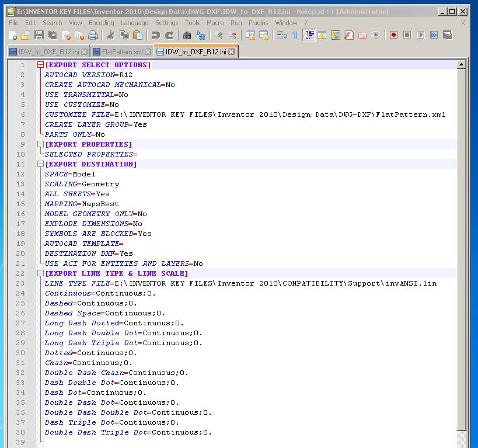Viewport: 478px width, 448px height.
Task: Open Find with the binoculars icon
Action: tap(187, 36)
